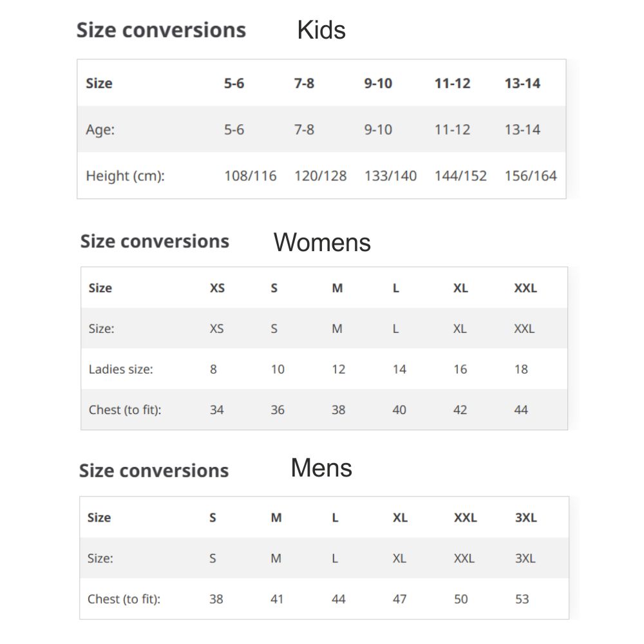644x644 pixels.
Task: Select the 133/140 height cell
Action: pyautogui.click(x=390, y=176)
